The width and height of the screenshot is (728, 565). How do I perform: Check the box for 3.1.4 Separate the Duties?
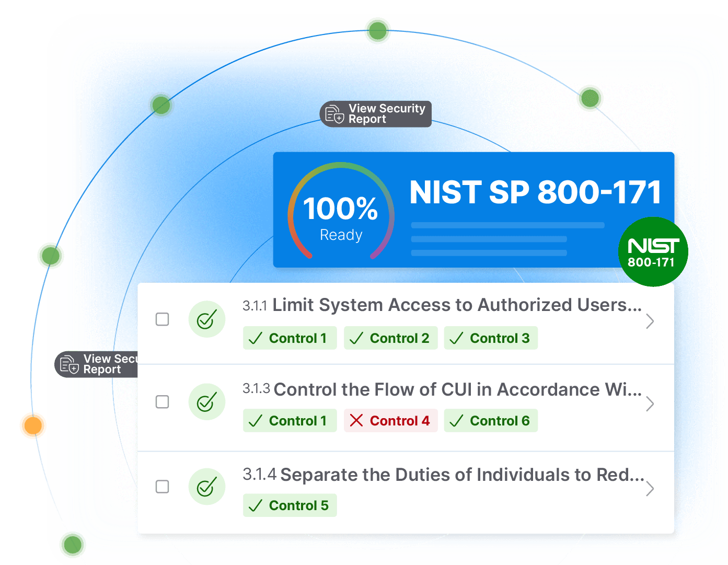click(x=163, y=487)
